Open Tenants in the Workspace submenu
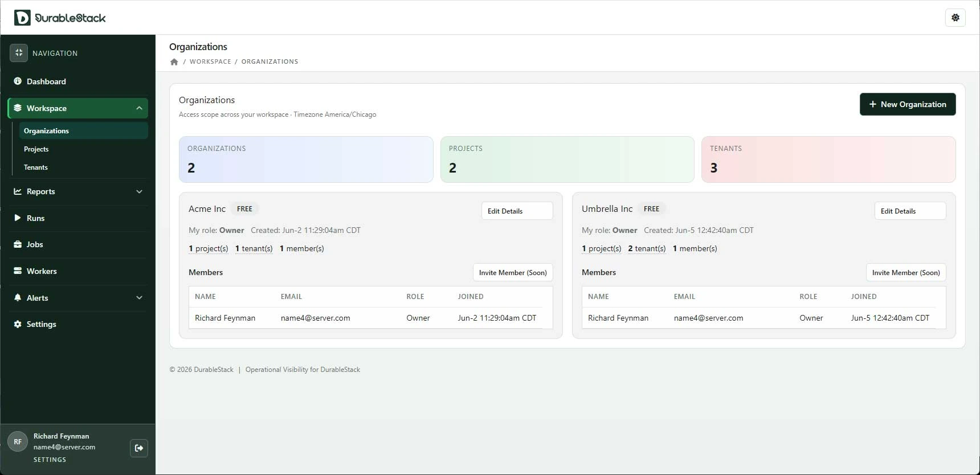The width and height of the screenshot is (980, 475). coord(83,167)
